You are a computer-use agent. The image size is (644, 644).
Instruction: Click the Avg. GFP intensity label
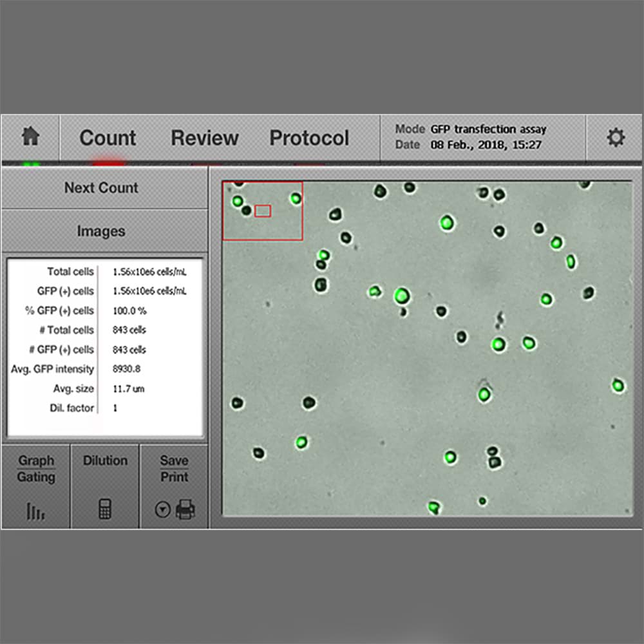pyautogui.click(x=53, y=369)
